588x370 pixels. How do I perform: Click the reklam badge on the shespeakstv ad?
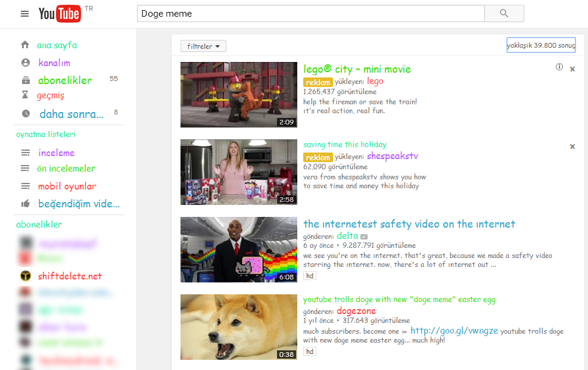(x=318, y=157)
